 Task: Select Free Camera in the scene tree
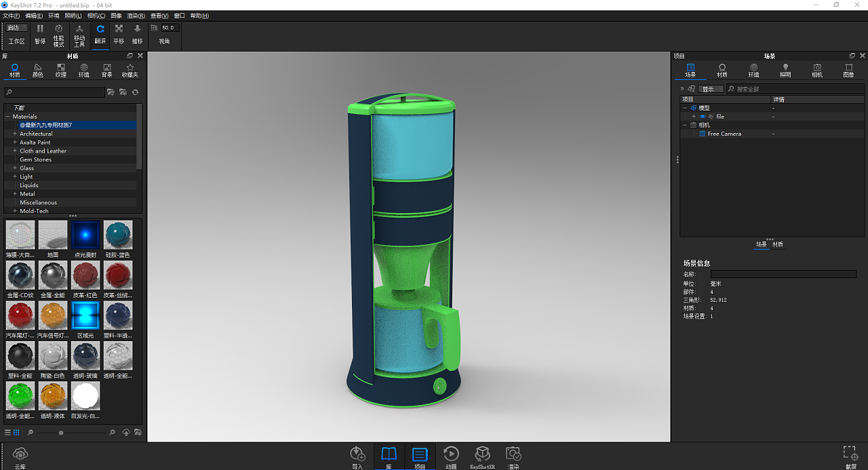click(724, 134)
